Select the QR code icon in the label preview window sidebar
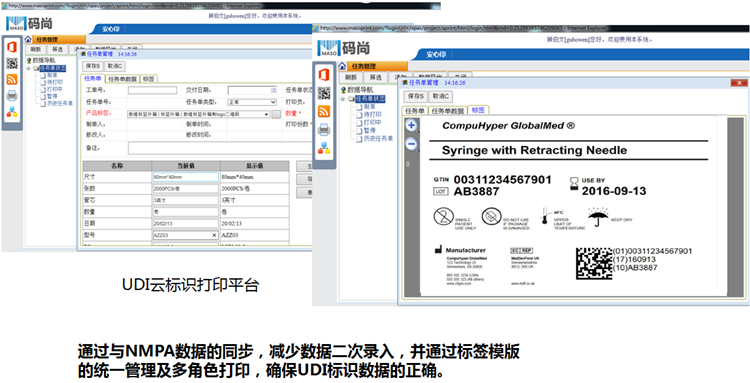Screen dimensions: 750x383 pos(324,93)
